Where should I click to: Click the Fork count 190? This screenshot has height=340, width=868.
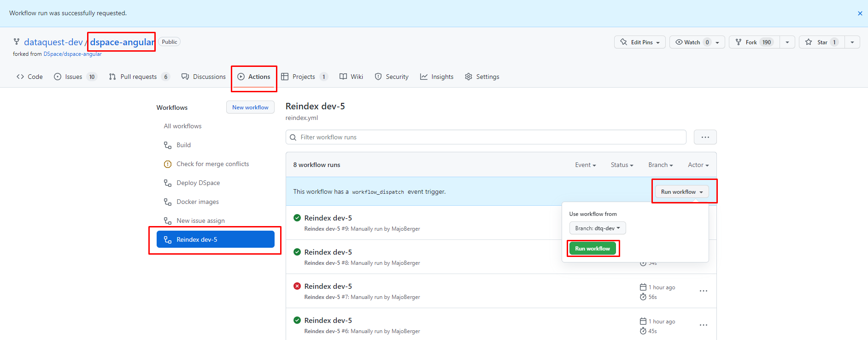pyautogui.click(x=767, y=42)
